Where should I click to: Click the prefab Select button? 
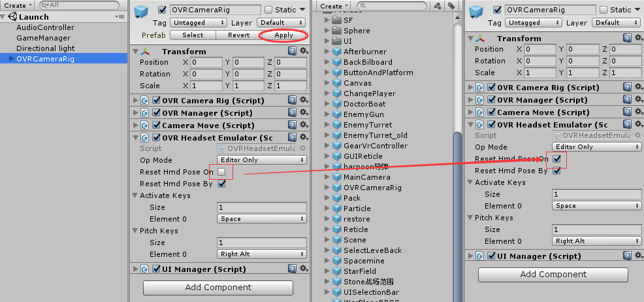click(193, 35)
